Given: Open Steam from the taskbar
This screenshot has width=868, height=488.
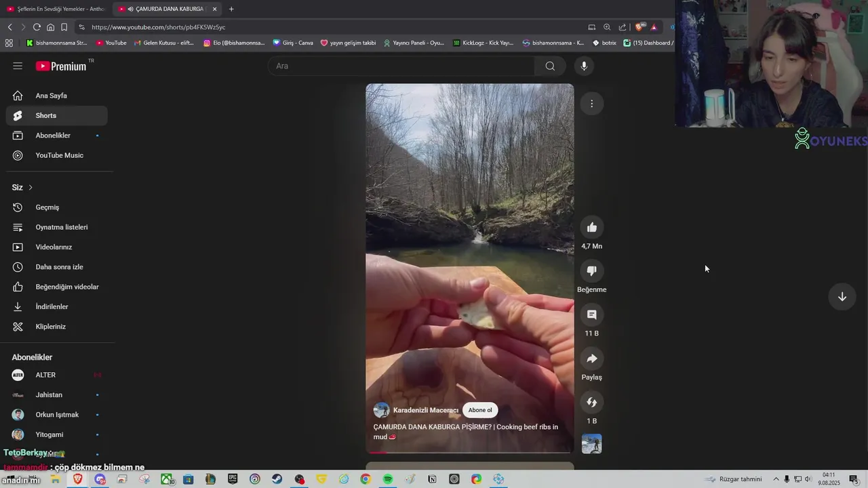Looking at the screenshot, I should click(277, 479).
